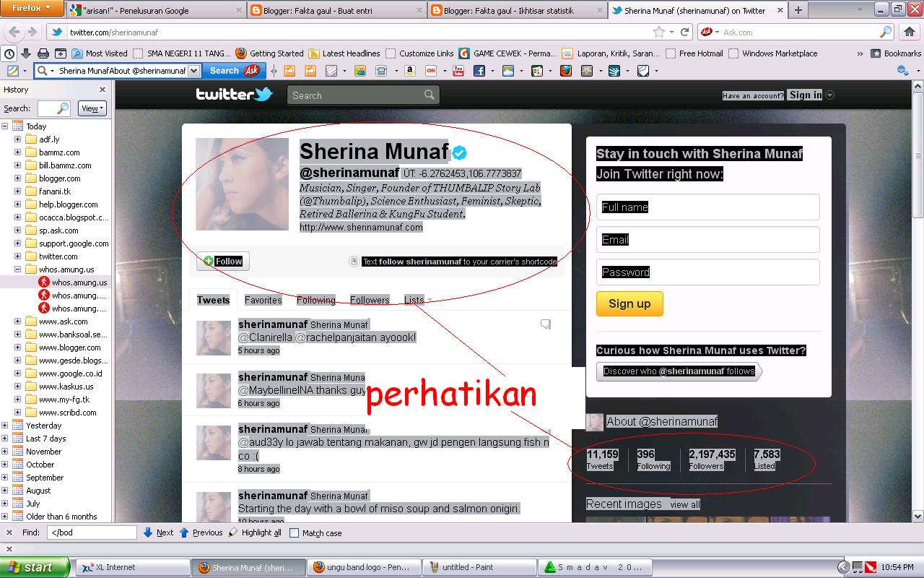Expand the adf.ly history folder
Image resolution: width=924 pixels, height=578 pixels.
click(18, 139)
